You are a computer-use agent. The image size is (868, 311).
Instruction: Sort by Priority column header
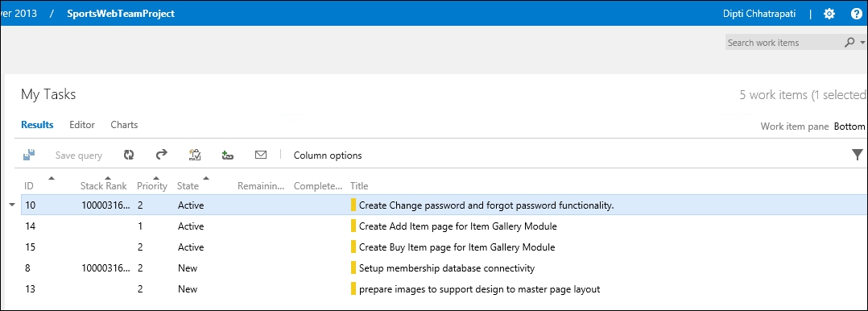point(152,185)
